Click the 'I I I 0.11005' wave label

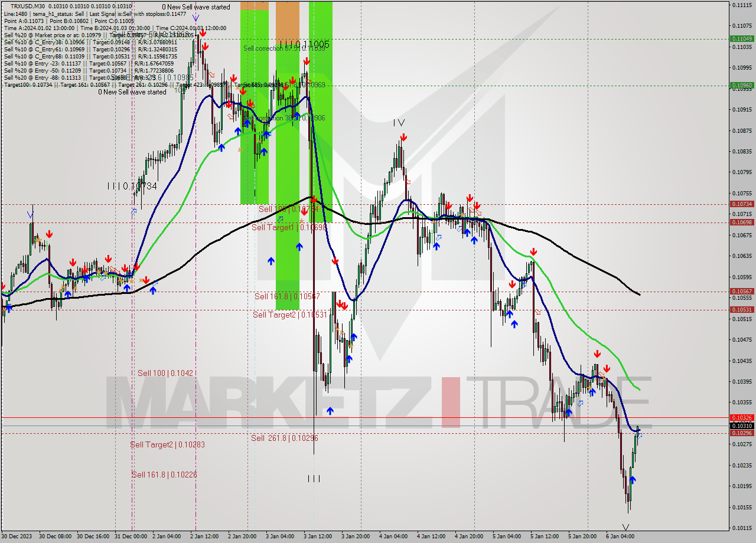coord(304,44)
